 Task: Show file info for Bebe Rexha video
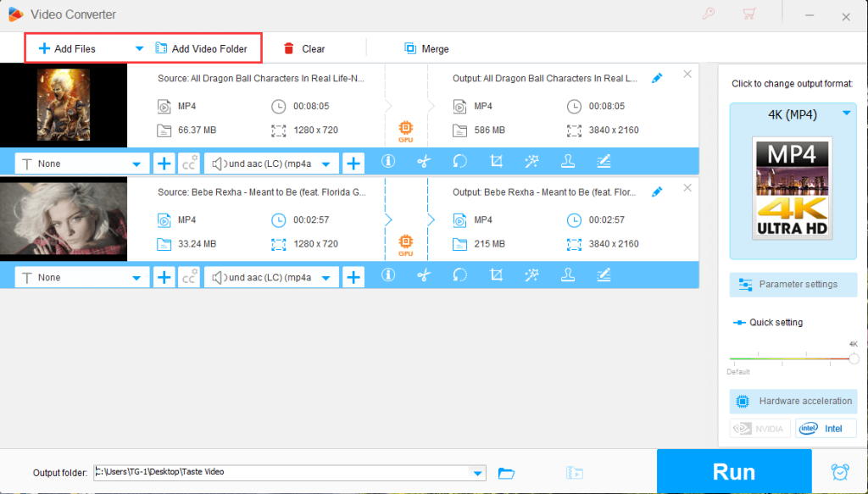click(x=388, y=275)
